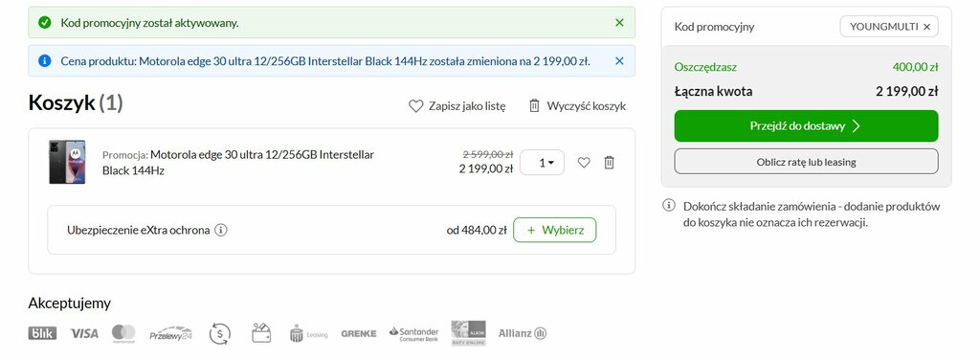
Task: Click the trash icon beside Wyczyść koszyk
Action: point(534,105)
